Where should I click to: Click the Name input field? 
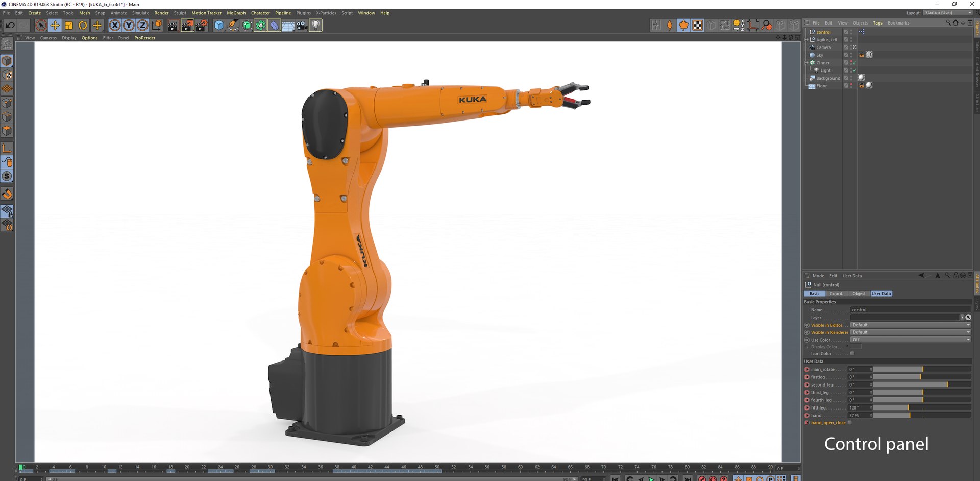[910, 310]
